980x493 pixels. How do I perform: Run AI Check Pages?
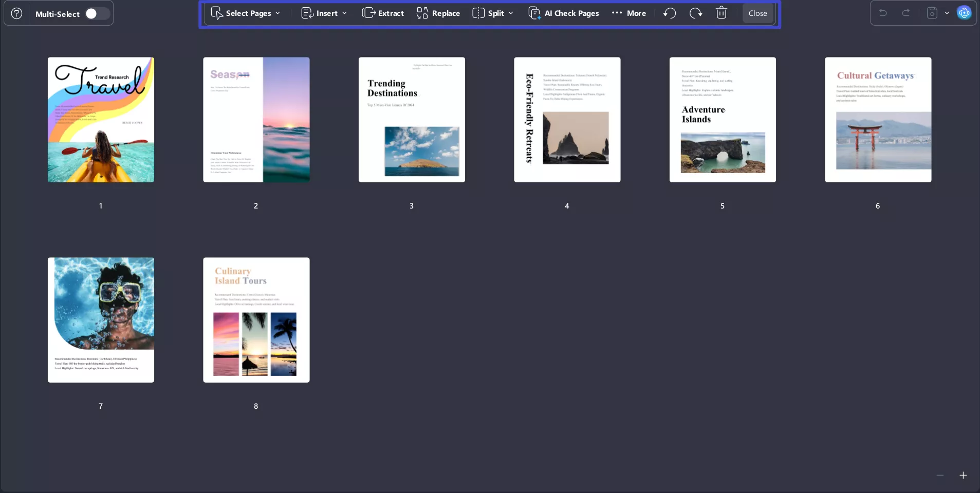pyautogui.click(x=572, y=13)
